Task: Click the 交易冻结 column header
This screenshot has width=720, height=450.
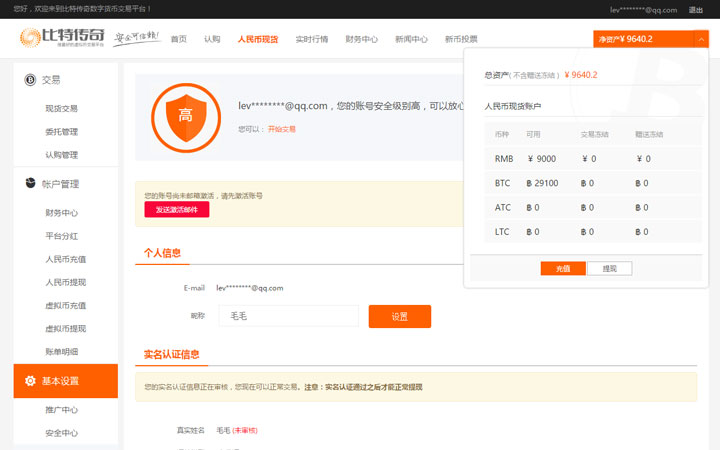Action: (594, 135)
